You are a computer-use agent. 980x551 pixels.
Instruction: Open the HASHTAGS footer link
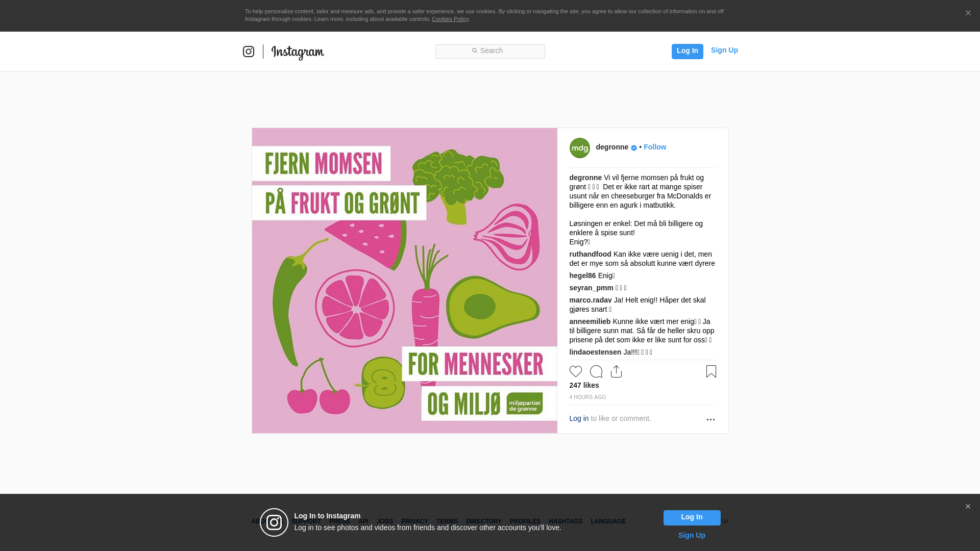pyautogui.click(x=566, y=521)
